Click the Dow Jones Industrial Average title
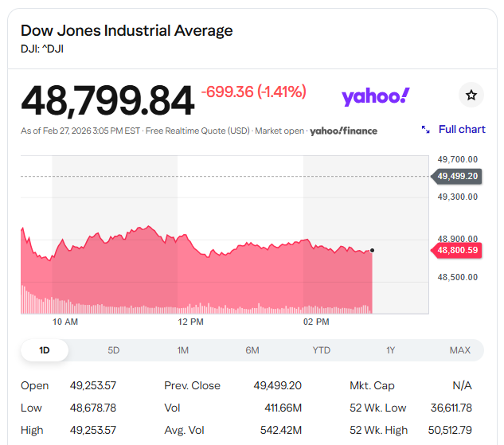 [x=127, y=31]
